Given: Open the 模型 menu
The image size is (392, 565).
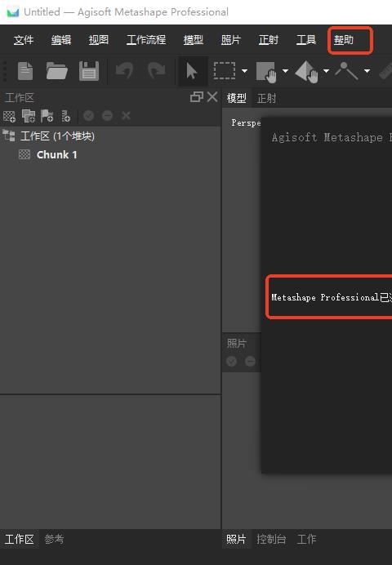Looking at the screenshot, I should click(x=193, y=40).
